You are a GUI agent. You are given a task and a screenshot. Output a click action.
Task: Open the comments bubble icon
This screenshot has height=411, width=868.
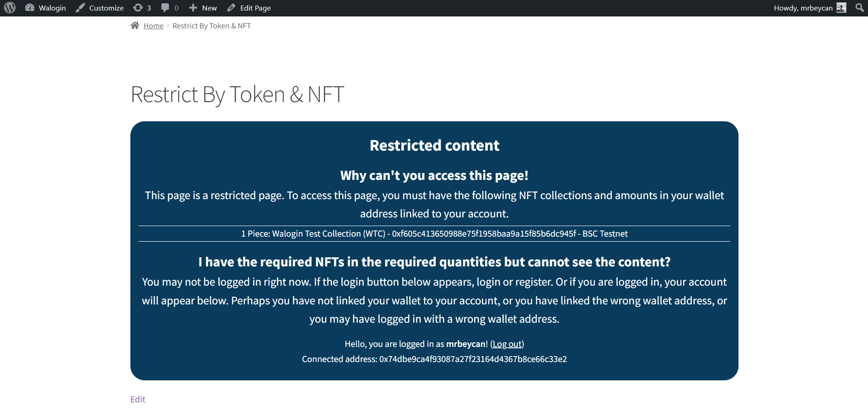[165, 8]
